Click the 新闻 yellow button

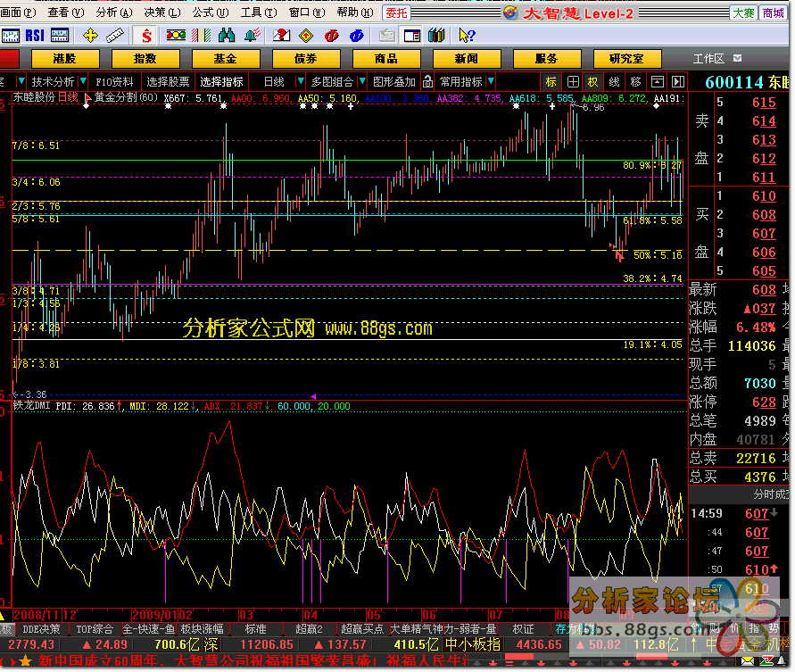pyautogui.click(x=467, y=59)
